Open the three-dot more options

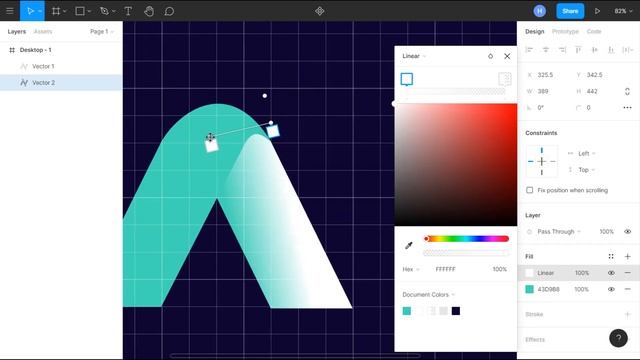pos(627,108)
